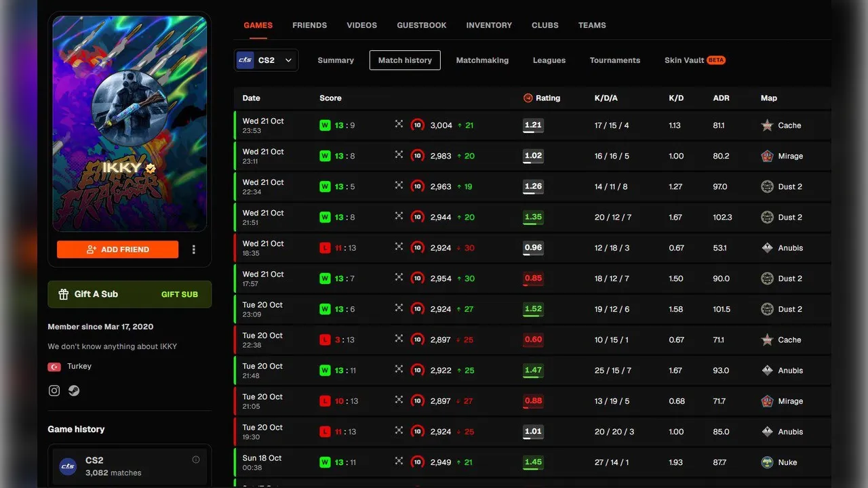Go to the GUESTBOOK tab
This screenshot has height=488, width=868.
pos(422,25)
